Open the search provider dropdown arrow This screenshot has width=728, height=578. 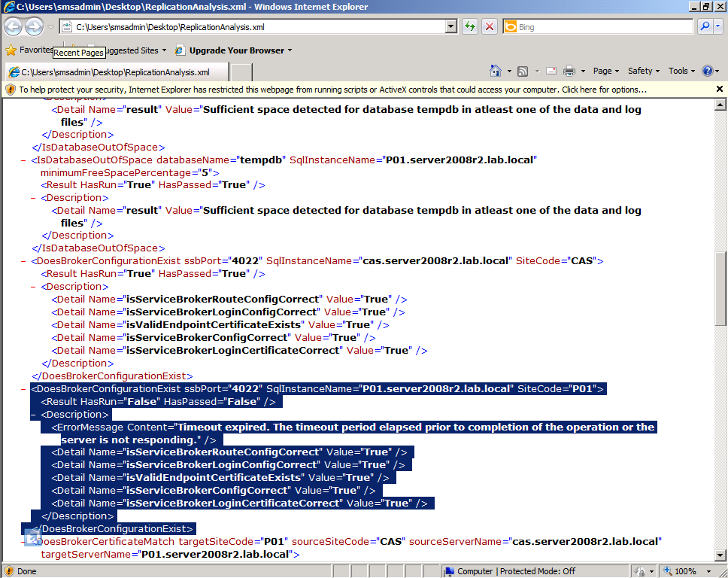(717, 26)
